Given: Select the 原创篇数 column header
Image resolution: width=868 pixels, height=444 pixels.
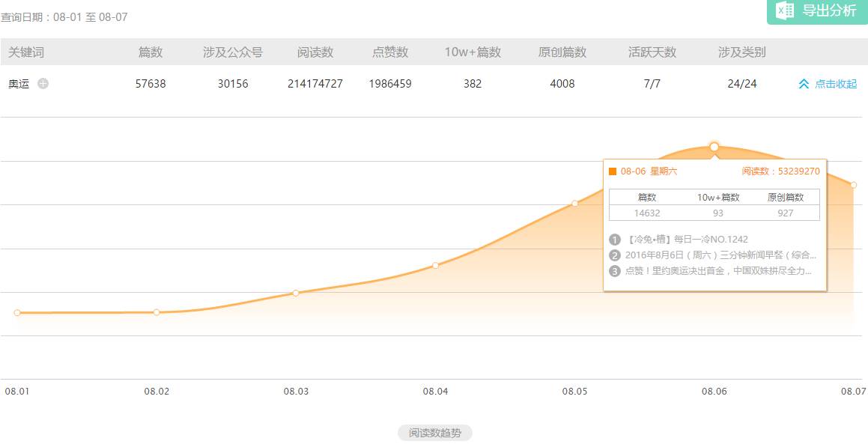Looking at the screenshot, I should coord(562,52).
